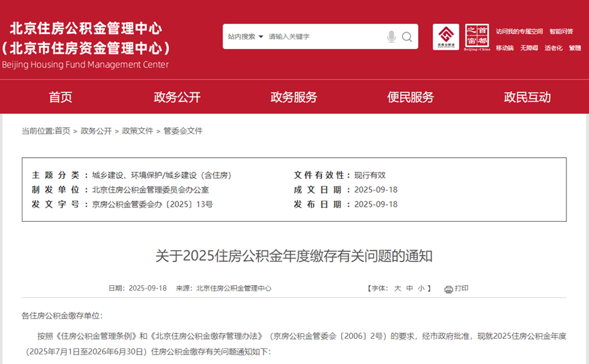The image size is (589, 364).
Task: Open the 政务服务 navigation menu
Action: (294, 97)
